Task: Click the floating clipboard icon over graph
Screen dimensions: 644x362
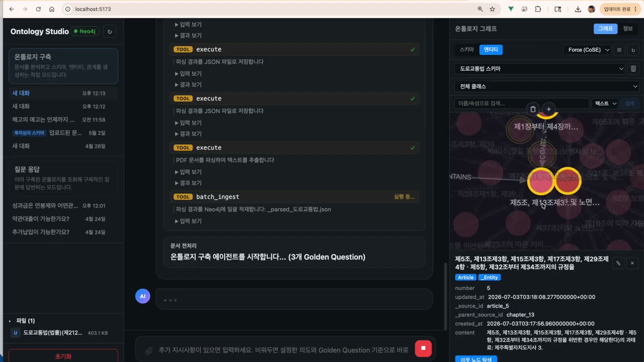Action: point(533,109)
